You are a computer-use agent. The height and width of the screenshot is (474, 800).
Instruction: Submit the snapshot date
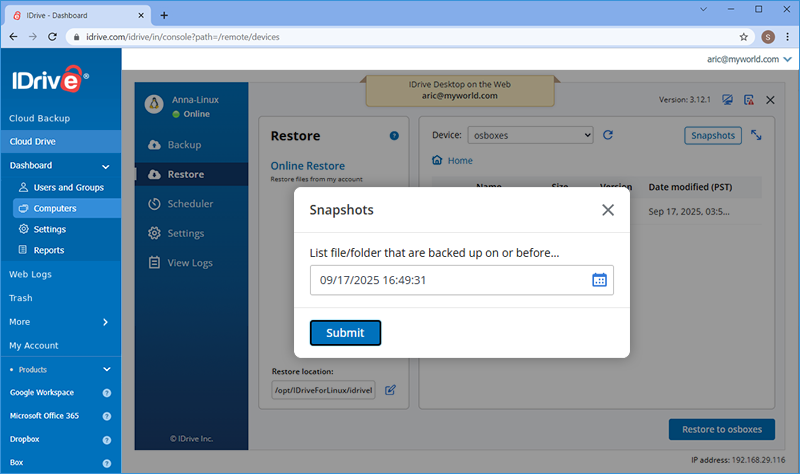[345, 333]
